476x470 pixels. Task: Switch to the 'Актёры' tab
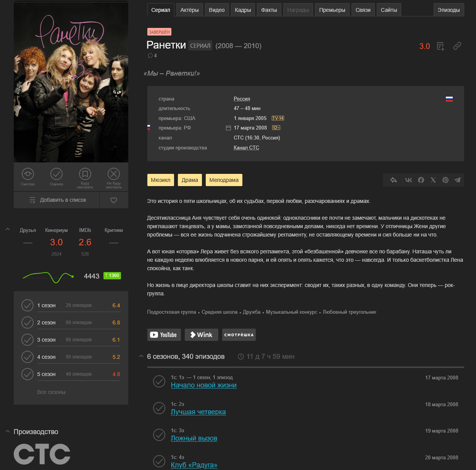(x=190, y=10)
